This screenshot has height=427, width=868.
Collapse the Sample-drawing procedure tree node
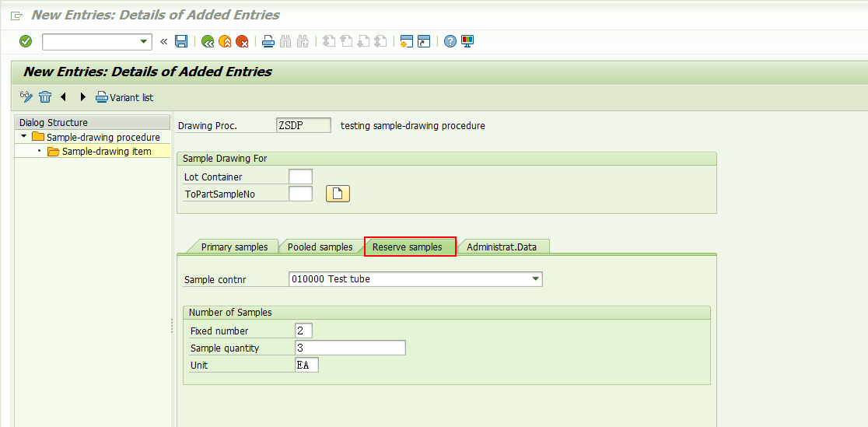[x=23, y=136]
